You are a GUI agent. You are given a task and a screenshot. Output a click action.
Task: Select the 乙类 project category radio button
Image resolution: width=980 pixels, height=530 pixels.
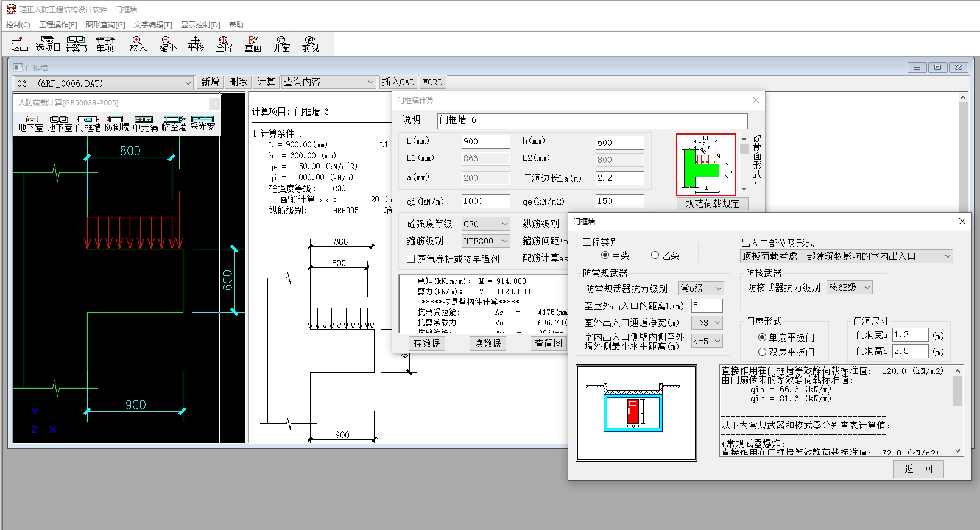coord(655,255)
